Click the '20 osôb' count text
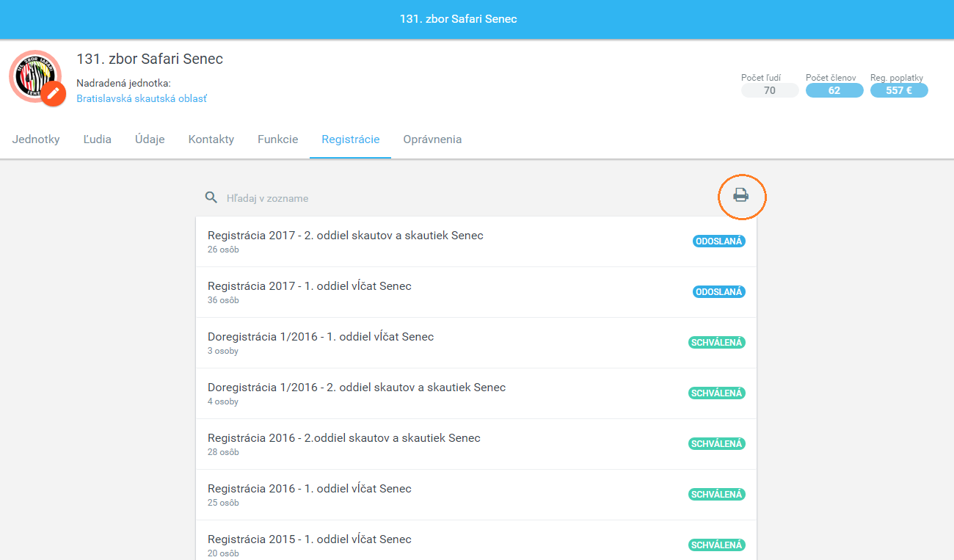Viewport: 954px width, 560px height. tap(223, 553)
